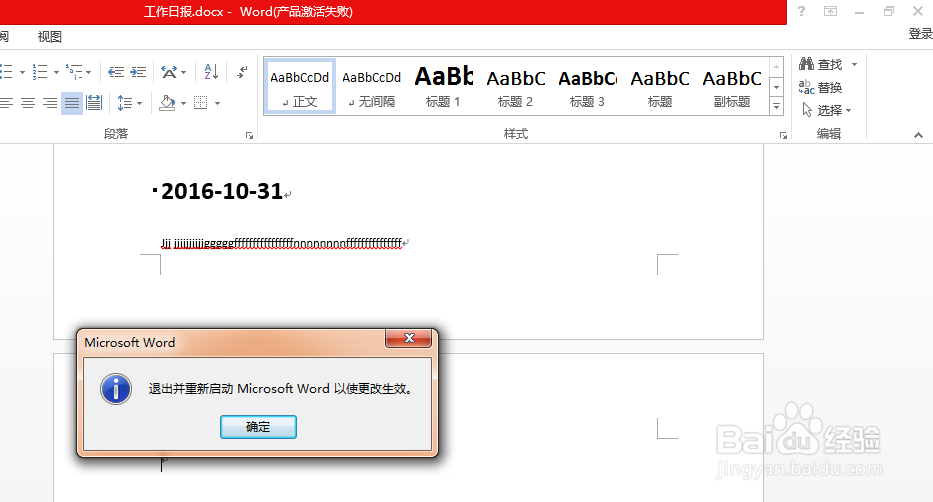Click Find (查找) button
Screen dimensions: 933x502
[822, 64]
